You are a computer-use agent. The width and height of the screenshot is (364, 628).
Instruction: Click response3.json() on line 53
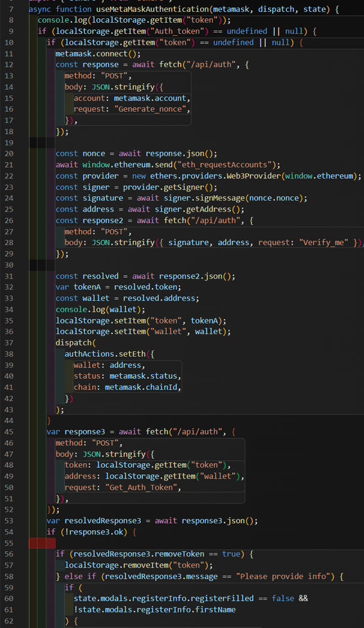click(217, 521)
